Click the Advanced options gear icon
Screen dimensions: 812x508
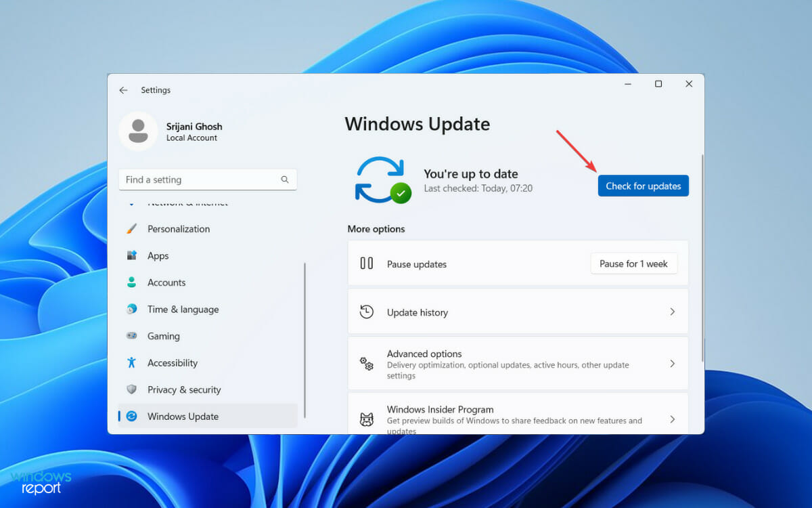366,364
